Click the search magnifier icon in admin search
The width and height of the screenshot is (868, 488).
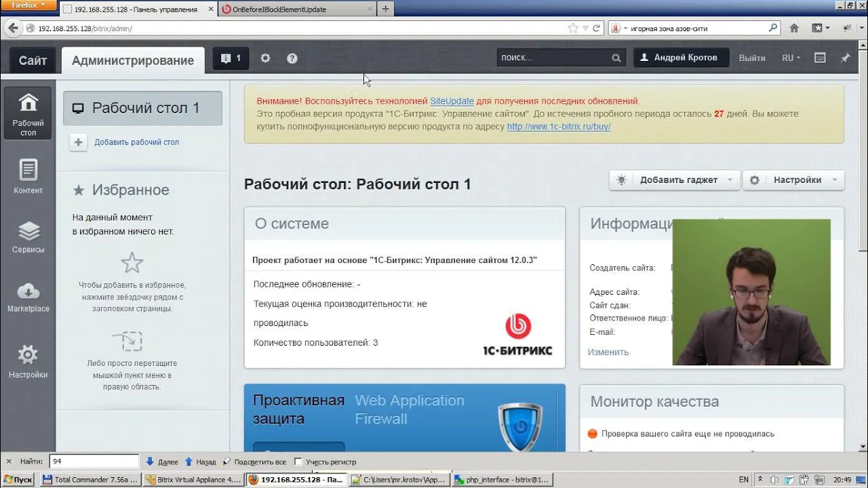(616, 58)
